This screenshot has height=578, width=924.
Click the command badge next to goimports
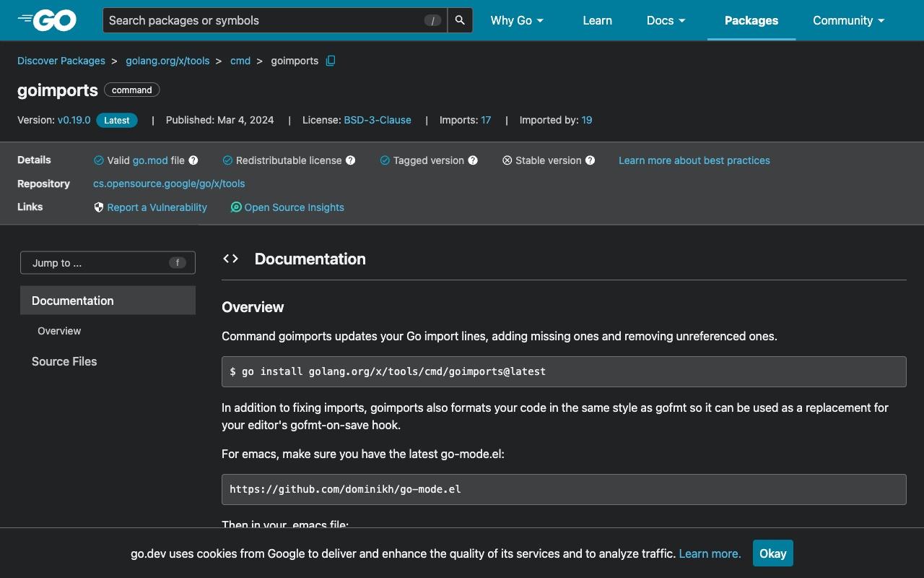coord(132,90)
